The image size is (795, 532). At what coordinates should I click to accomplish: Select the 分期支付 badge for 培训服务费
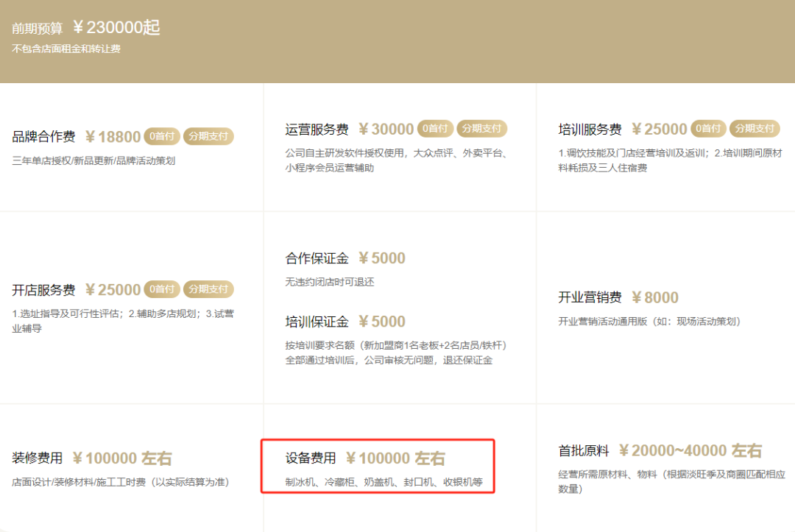click(x=755, y=129)
